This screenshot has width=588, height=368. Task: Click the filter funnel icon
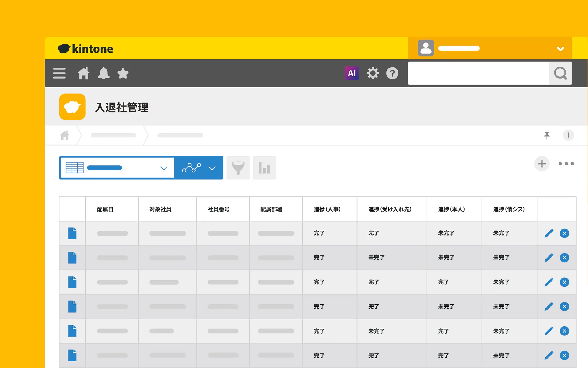238,168
